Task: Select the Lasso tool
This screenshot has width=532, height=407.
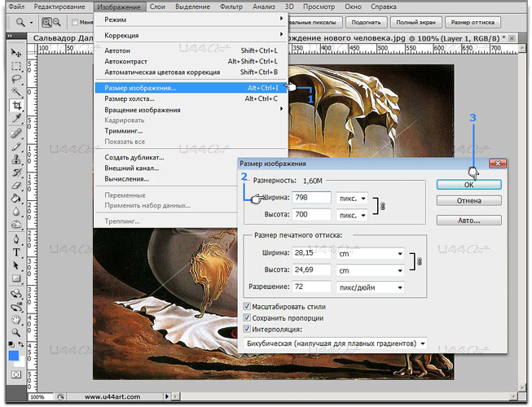Action: (x=16, y=79)
